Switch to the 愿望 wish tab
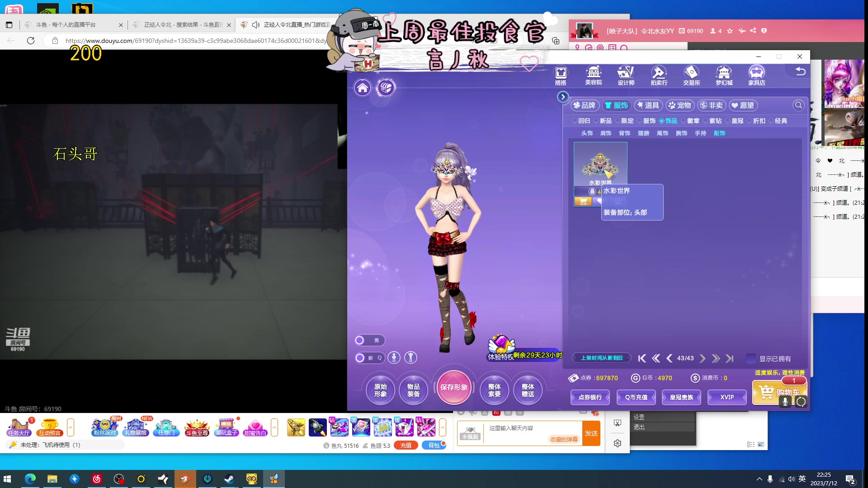This screenshot has width=868, height=488. pyautogui.click(x=743, y=105)
